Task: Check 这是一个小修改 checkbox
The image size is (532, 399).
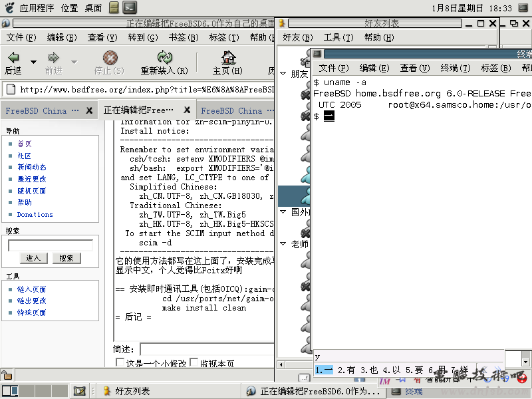Action: 120,362
